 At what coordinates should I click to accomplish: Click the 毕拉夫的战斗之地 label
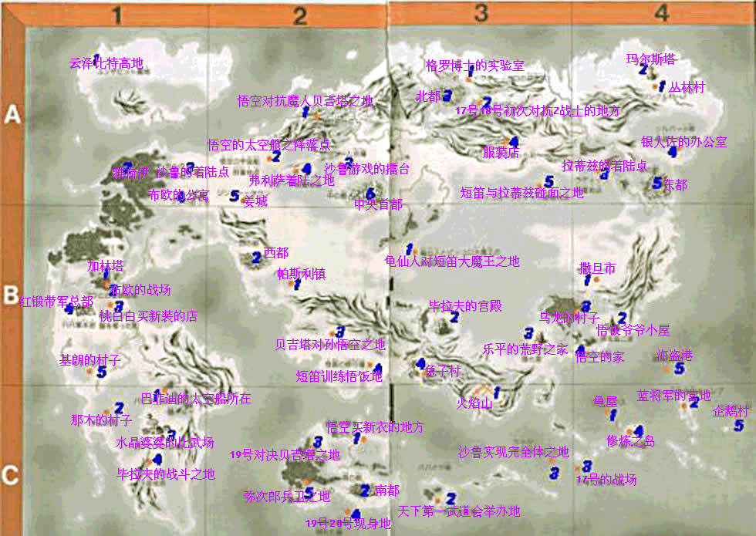tap(166, 474)
